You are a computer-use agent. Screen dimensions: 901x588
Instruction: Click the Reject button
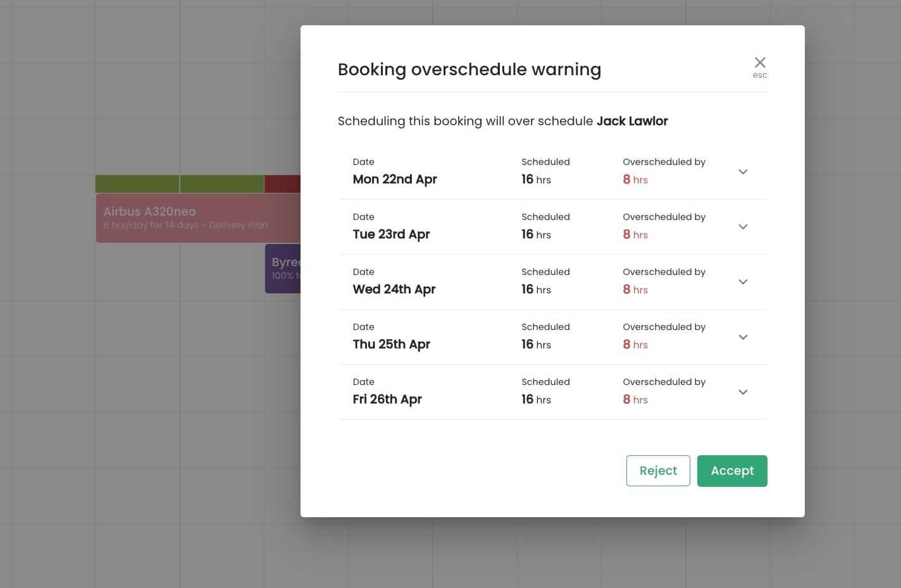[658, 470]
